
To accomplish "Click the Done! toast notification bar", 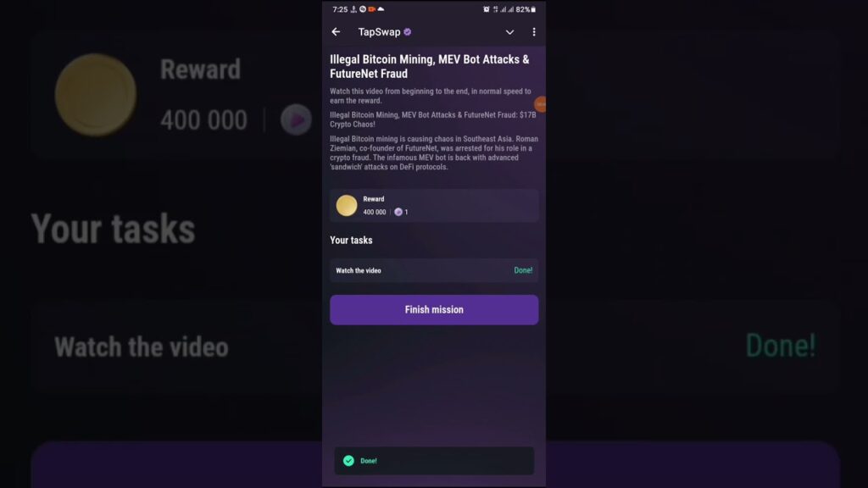I will coord(434,461).
